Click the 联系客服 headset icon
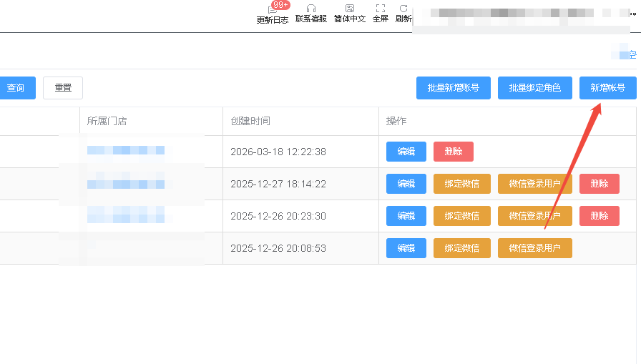641x364 pixels. (311, 9)
